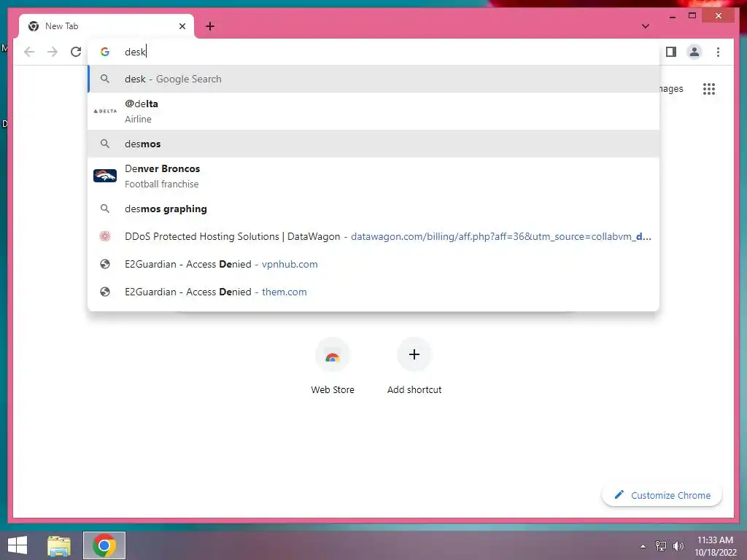
Task: Open the Chrome three-dot menu
Action: (718, 52)
